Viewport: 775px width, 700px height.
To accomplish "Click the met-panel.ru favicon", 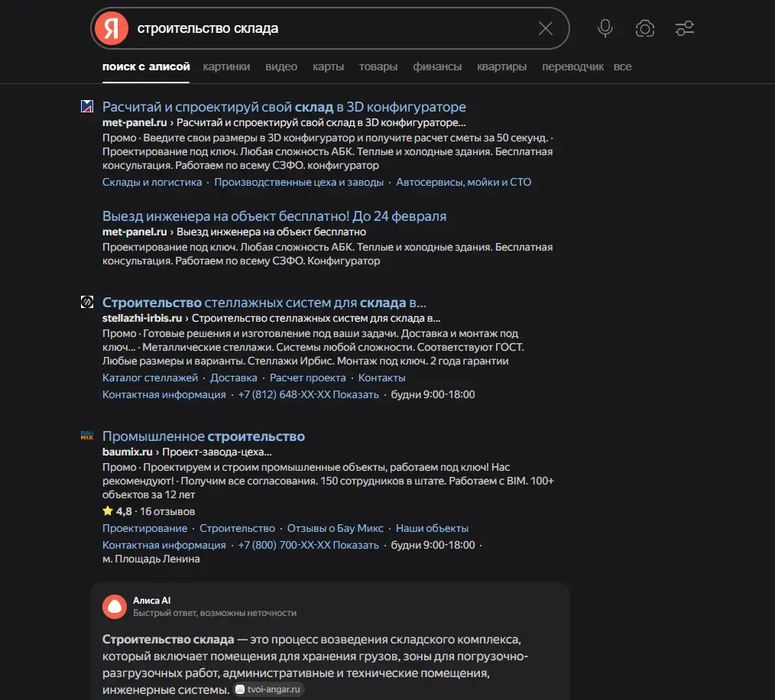I will (x=87, y=106).
